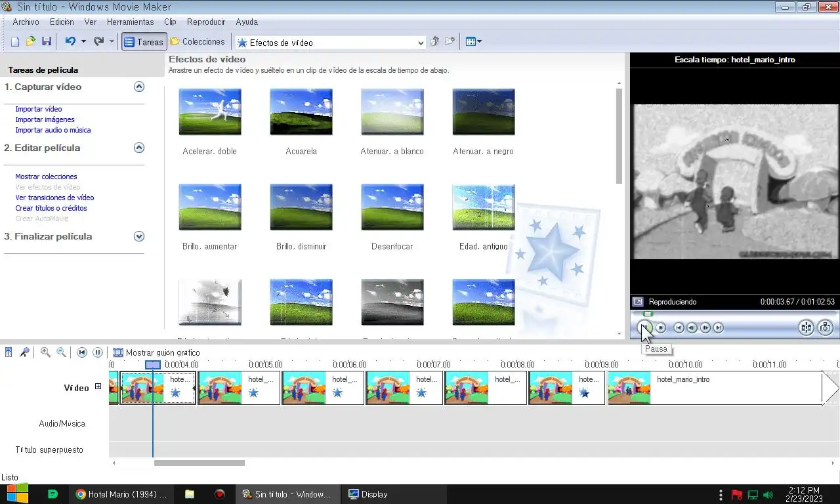Open the Efectos de vídeo collection combo box
The height and width of the screenshot is (504, 840).
pos(331,43)
